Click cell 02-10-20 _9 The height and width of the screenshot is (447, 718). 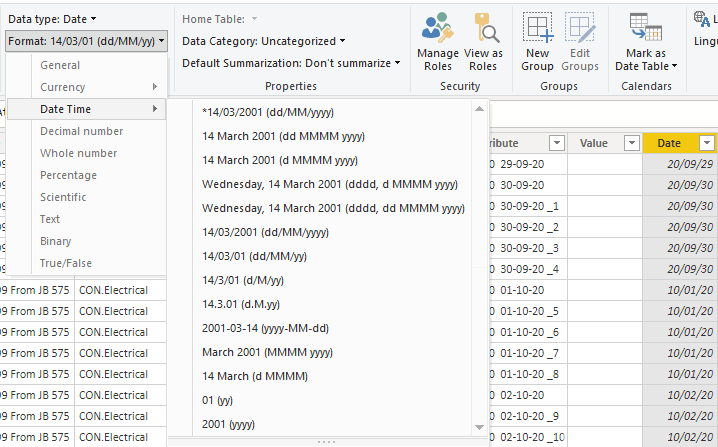528,416
